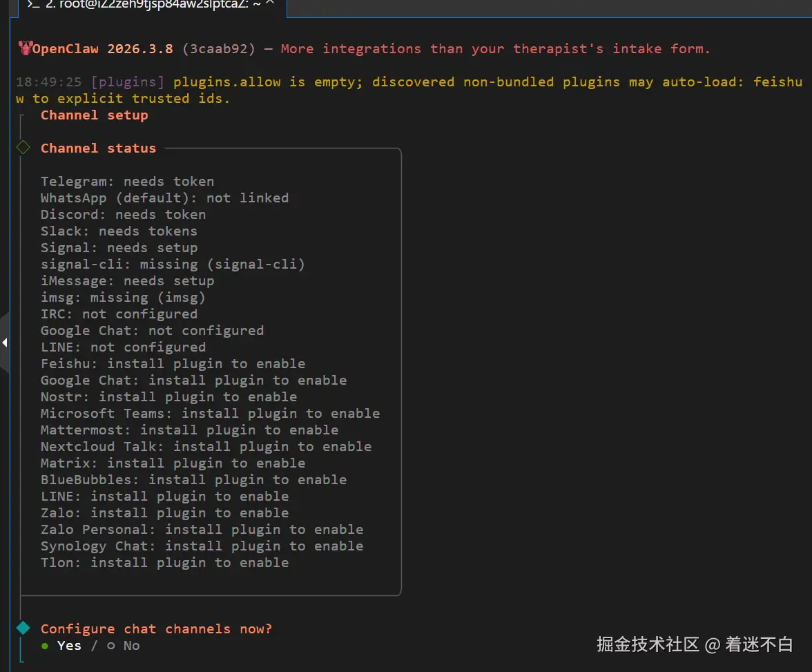
Task: Expand the left sidebar collapse arrow
Action: click(5, 342)
